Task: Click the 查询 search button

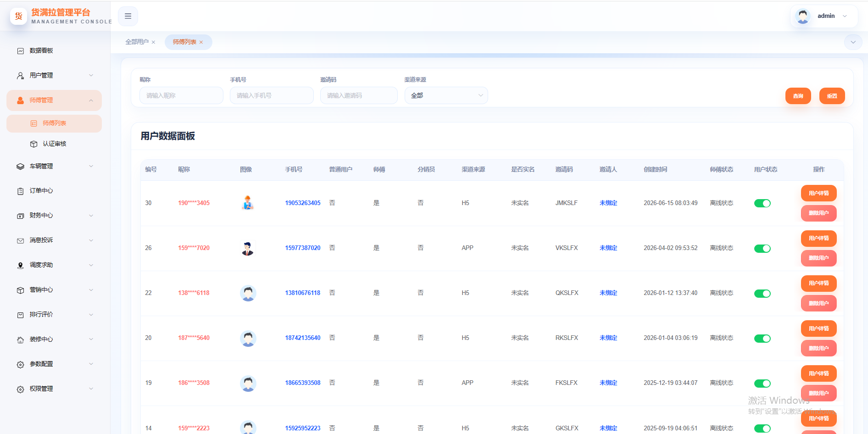Action: [x=798, y=96]
